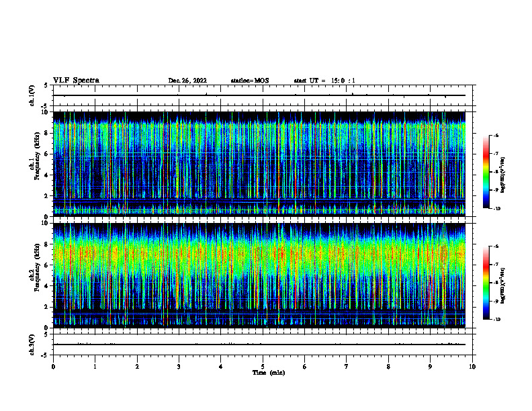The image size is (532, 411).
Task: Click the "ch.3(V)" waveform axis label
Action: pyautogui.click(x=32, y=345)
